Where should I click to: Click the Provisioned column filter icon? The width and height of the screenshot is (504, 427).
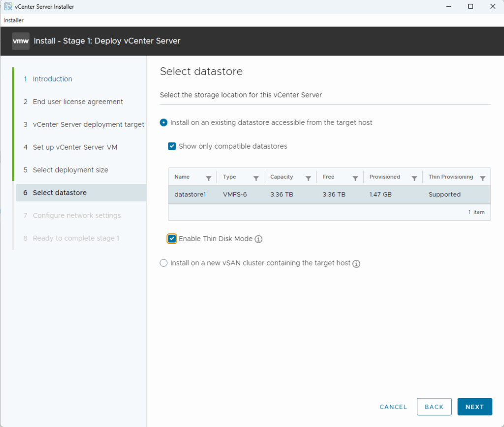tap(414, 179)
